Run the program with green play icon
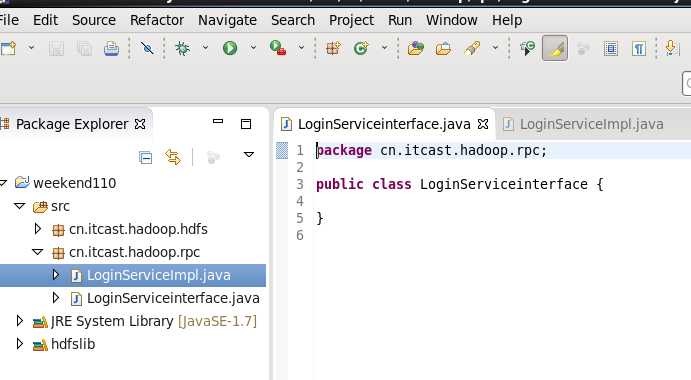The height and width of the screenshot is (380, 691). click(x=230, y=48)
